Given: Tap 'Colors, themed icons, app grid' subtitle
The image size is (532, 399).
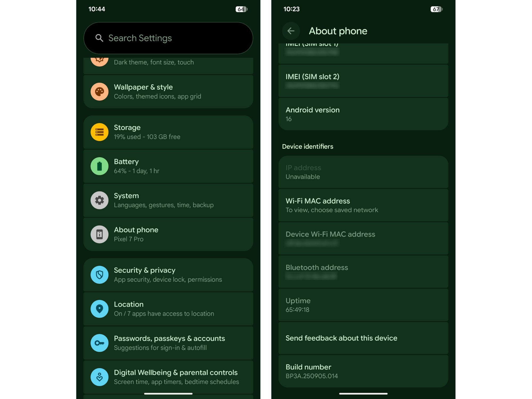Looking at the screenshot, I should pyautogui.click(x=157, y=96).
